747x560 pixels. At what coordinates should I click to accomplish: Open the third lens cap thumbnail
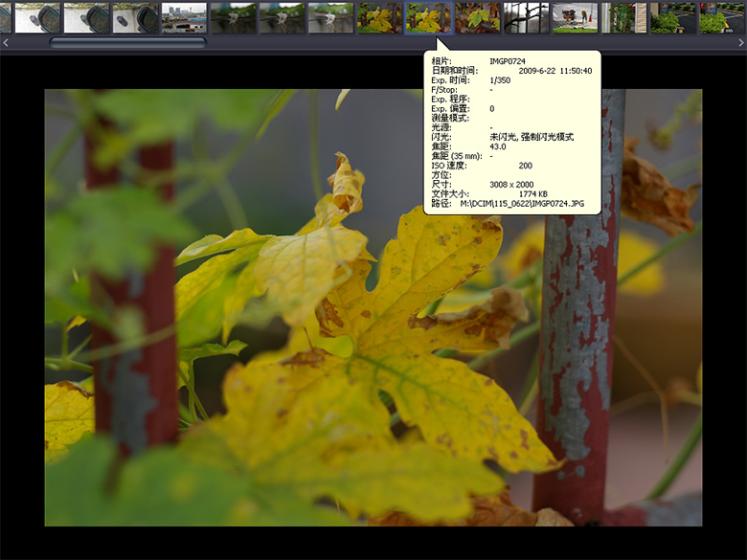[x=135, y=17]
